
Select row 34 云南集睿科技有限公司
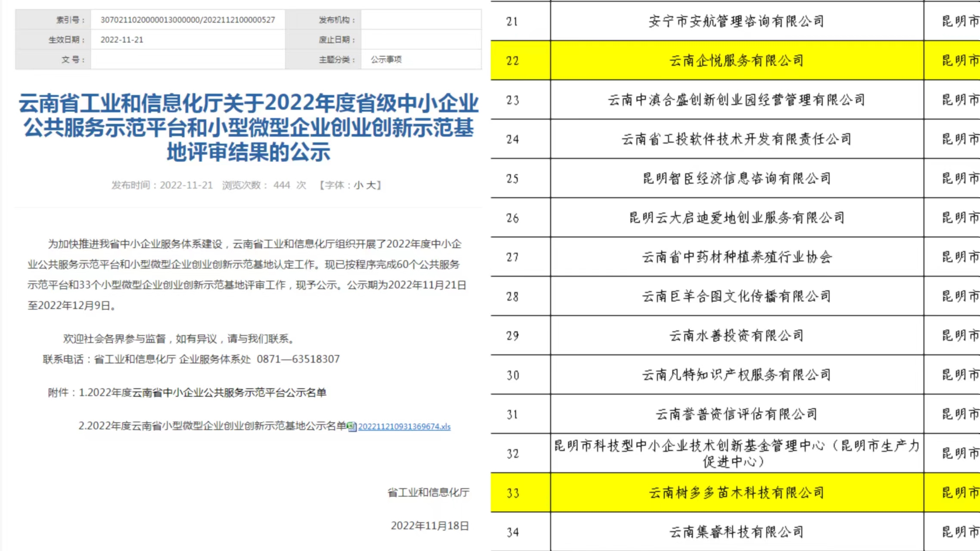click(x=736, y=532)
